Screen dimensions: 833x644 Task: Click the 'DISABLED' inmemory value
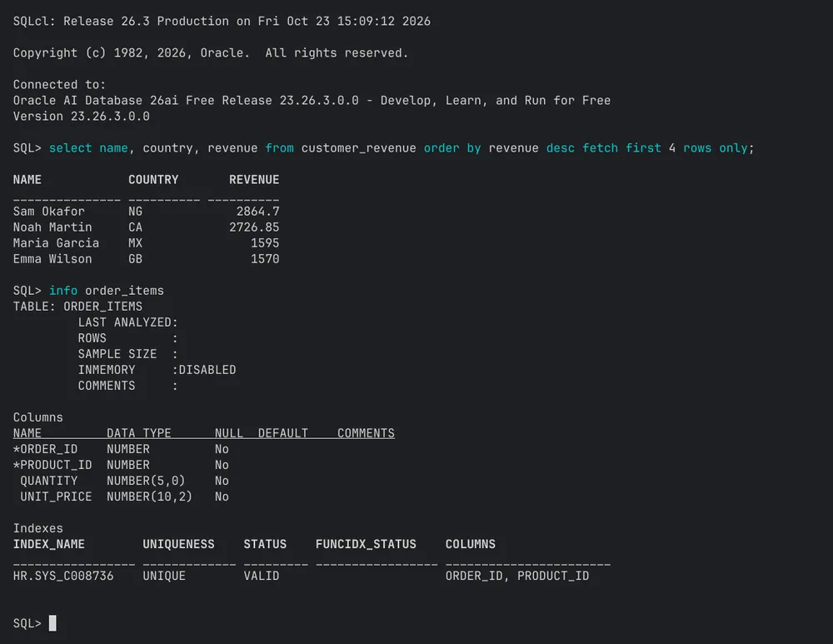[207, 370]
